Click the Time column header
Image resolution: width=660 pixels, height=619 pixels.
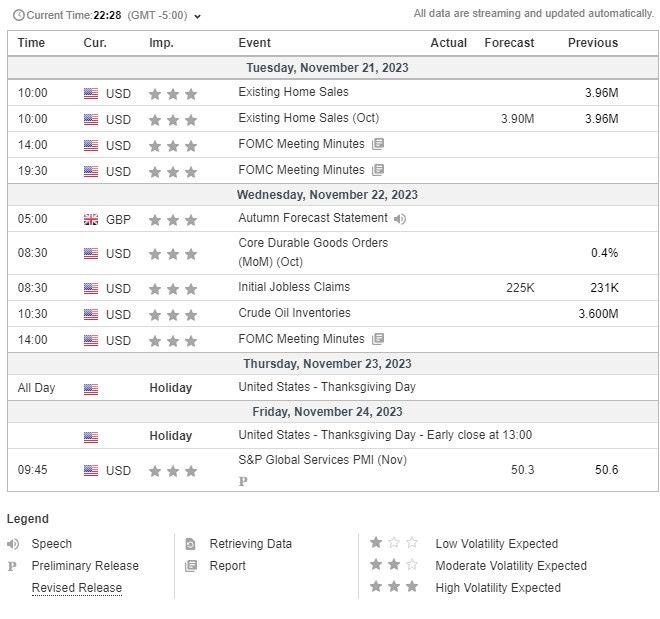point(31,43)
